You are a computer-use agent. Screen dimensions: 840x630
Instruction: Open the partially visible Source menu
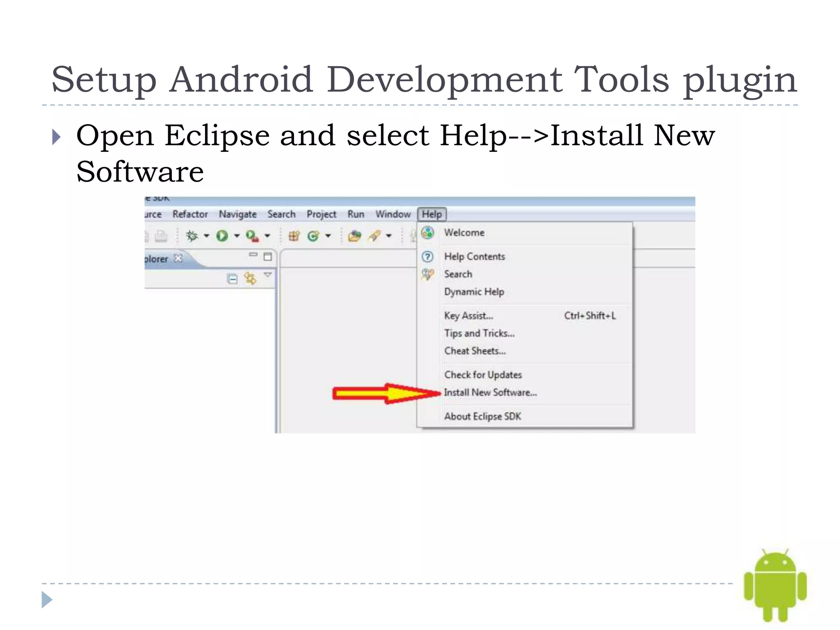click(x=153, y=214)
